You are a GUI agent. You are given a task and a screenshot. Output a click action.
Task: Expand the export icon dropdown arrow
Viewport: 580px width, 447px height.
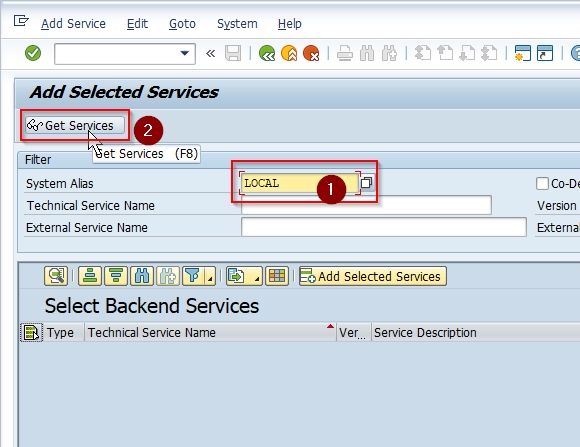[257, 277]
